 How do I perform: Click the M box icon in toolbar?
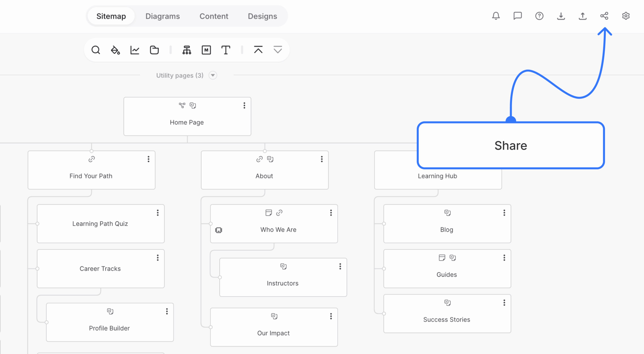click(x=206, y=50)
